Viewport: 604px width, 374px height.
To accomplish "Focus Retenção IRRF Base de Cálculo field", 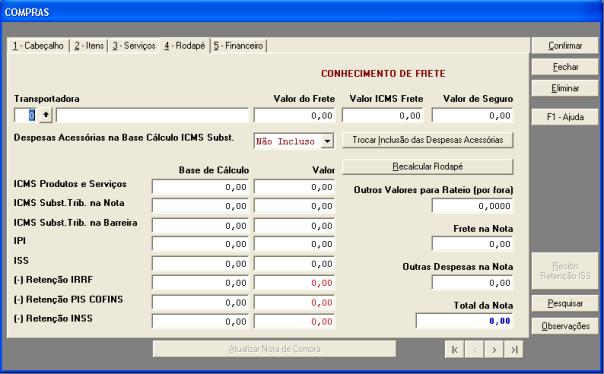I will (x=200, y=283).
